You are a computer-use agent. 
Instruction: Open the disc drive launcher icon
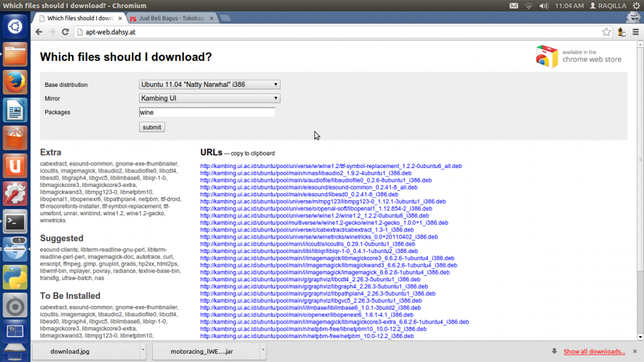click(15, 305)
